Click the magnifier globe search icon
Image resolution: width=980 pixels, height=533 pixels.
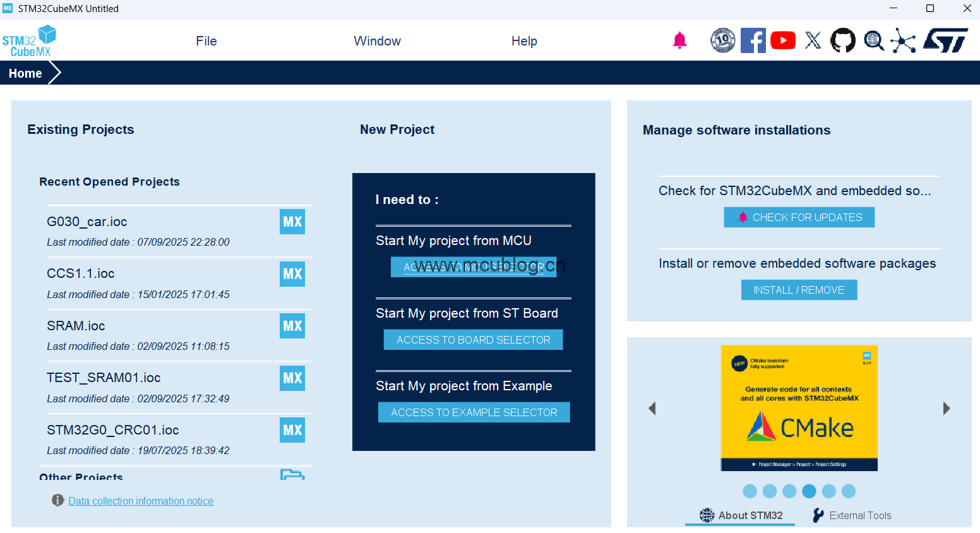click(874, 40)
